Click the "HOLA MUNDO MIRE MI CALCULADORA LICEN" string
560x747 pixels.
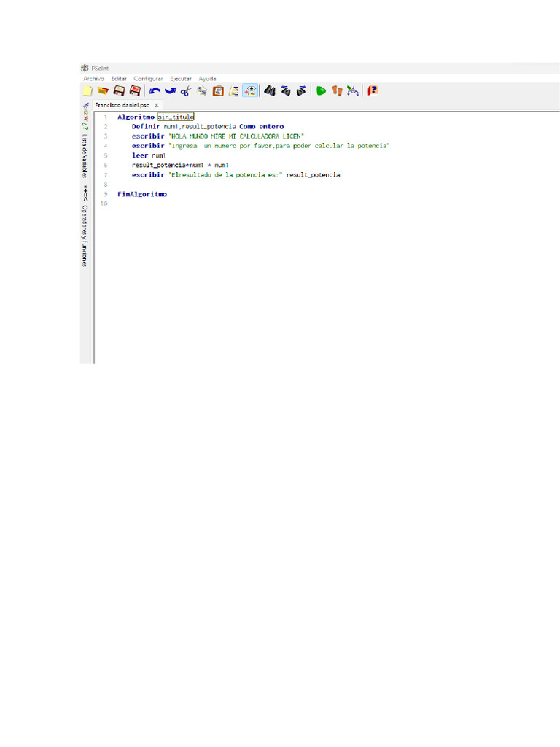pyautogui.click(x=236, y=136)
